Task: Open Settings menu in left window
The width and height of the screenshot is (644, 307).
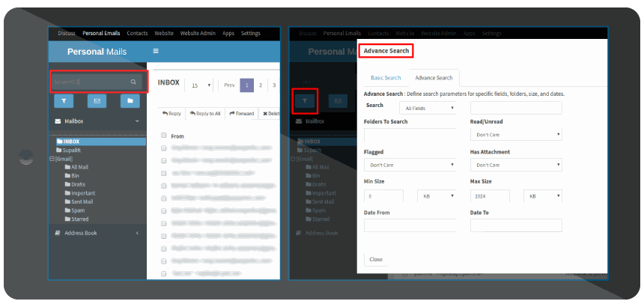Action: [251, 33]
